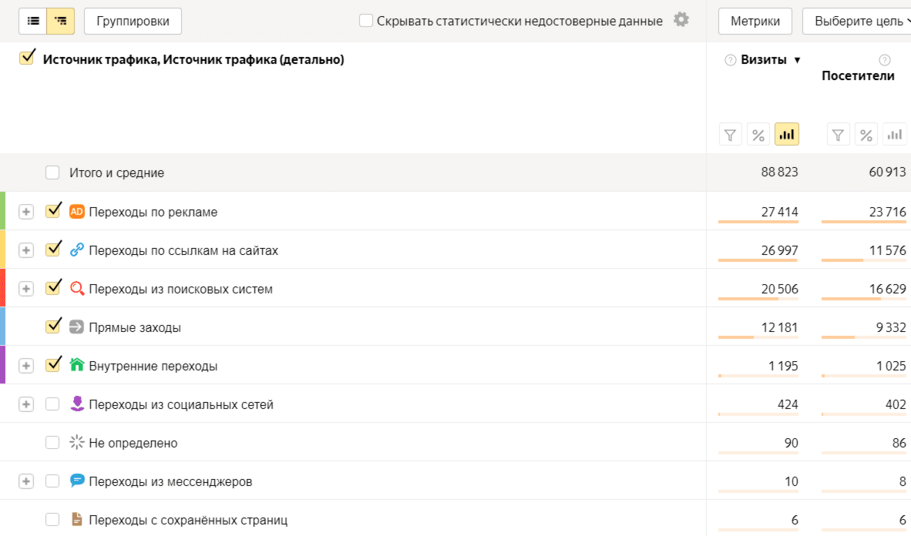The width and height of the screenshot is (911, 536).
Task: Click the total visitors value 60 913
Action: (x=887, y=172)
